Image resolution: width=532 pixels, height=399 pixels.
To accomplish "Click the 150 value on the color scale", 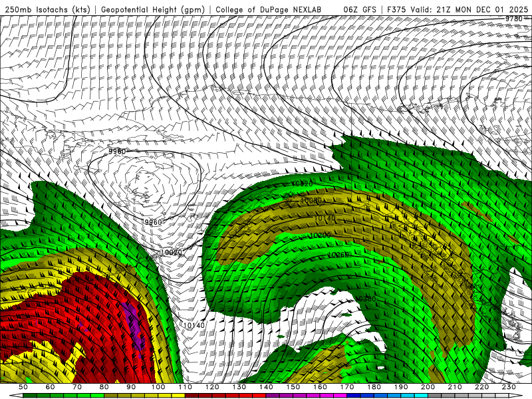I will coord(293,387).
